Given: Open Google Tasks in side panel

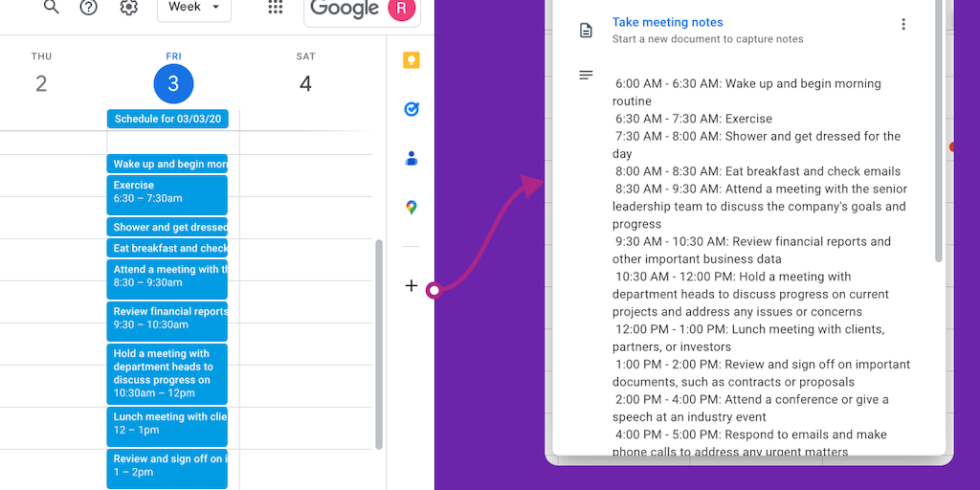Looking at the screenshot, I should pos(412,109).
